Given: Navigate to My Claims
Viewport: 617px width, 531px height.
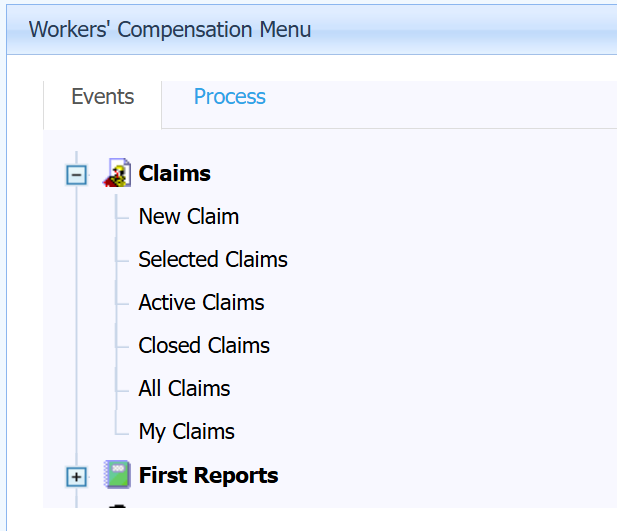Looking at the screenshot, I should tap(186, 431).
